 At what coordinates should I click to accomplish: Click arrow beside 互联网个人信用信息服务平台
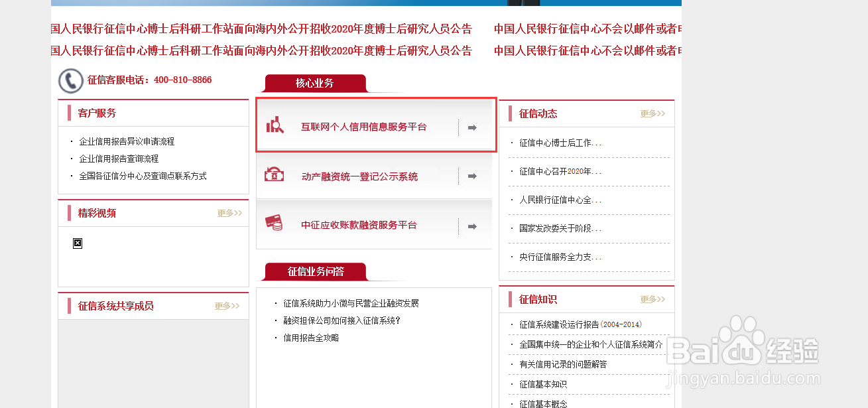tap(472, 127)
